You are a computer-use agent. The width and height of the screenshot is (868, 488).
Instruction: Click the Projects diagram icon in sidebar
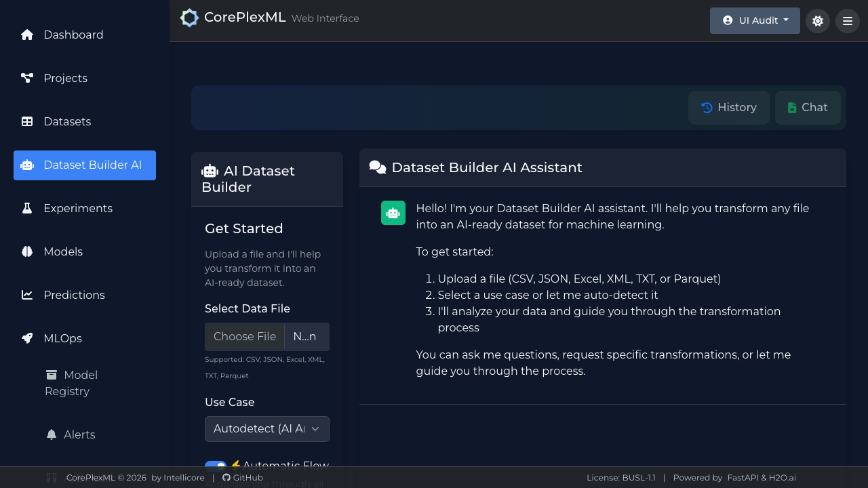[x=27, y=78]
